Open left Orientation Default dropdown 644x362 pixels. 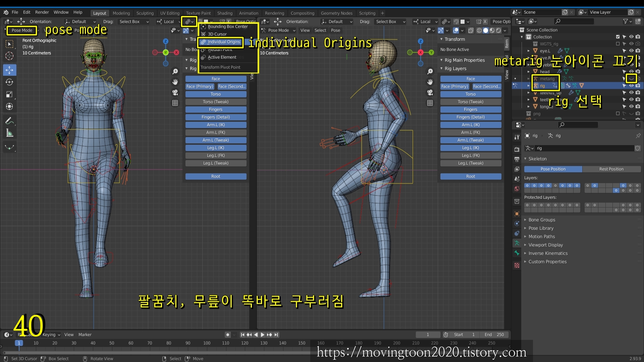pos(80,21)
